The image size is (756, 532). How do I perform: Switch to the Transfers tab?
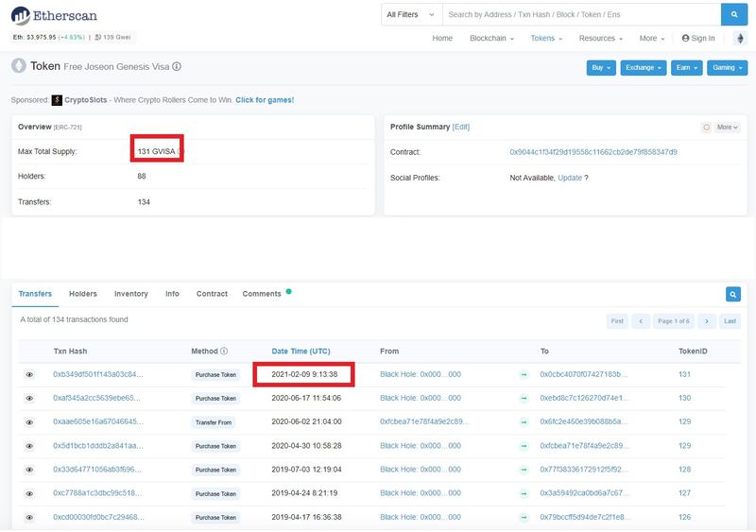point(35,294)
